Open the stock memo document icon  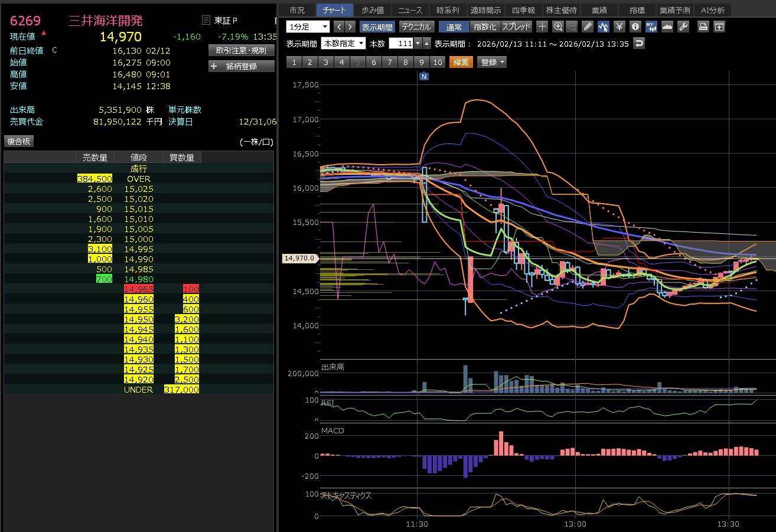click(x=206, y=21)
